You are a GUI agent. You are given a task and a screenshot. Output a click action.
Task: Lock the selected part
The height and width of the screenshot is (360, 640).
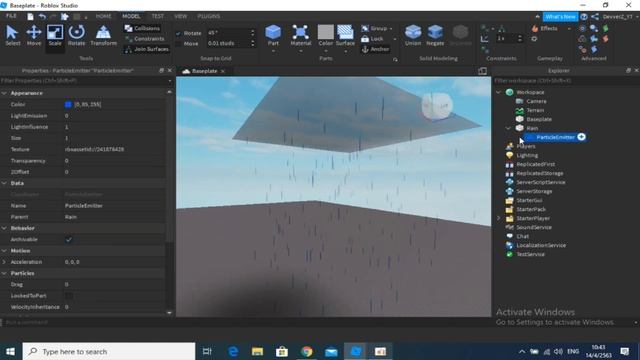(373, 39)
